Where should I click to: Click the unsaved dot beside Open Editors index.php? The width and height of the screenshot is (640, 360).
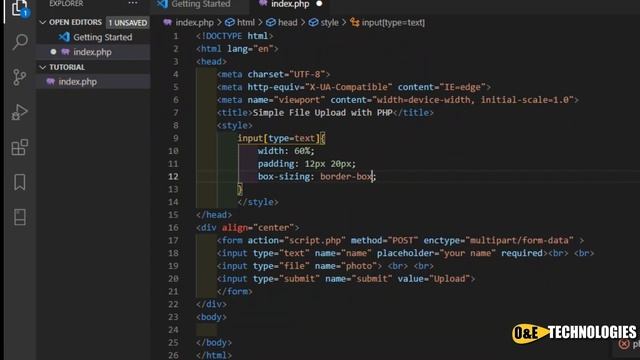pos(53,52)
